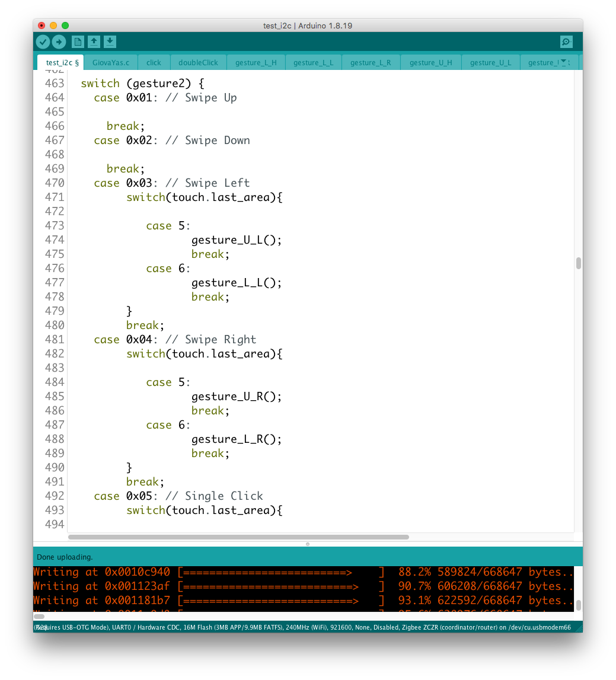Click the console vertical scrollbar thumb
Viewport: 616px width, 680px height.
click(578, 605)
